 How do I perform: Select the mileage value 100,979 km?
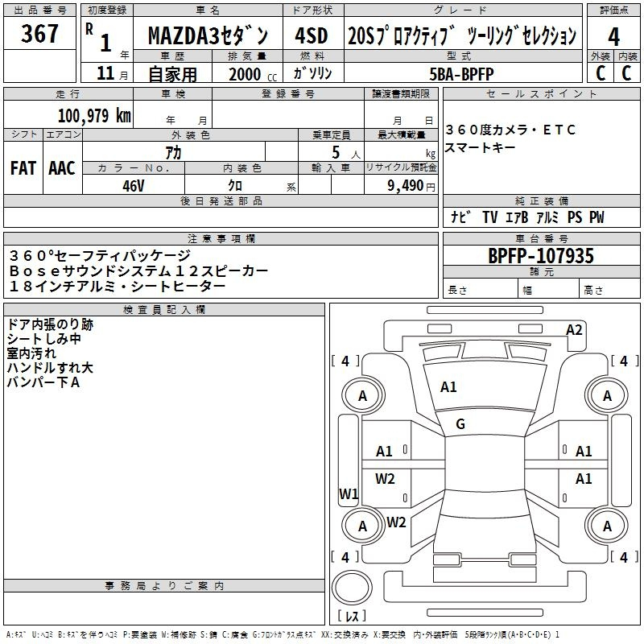click(94, 115)
